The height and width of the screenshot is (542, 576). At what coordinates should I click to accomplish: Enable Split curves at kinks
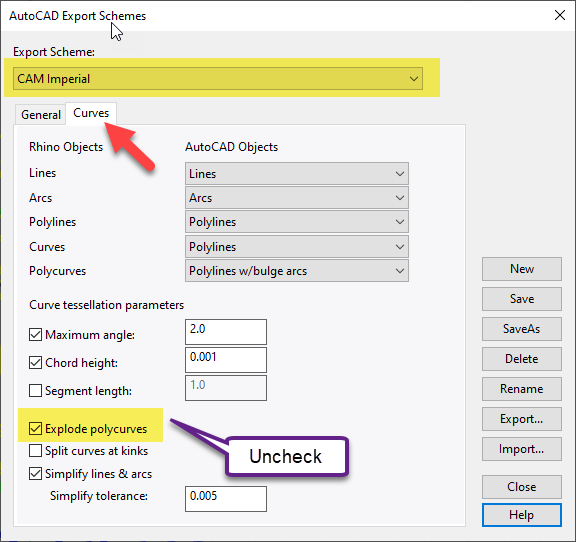tap(35, 451)
